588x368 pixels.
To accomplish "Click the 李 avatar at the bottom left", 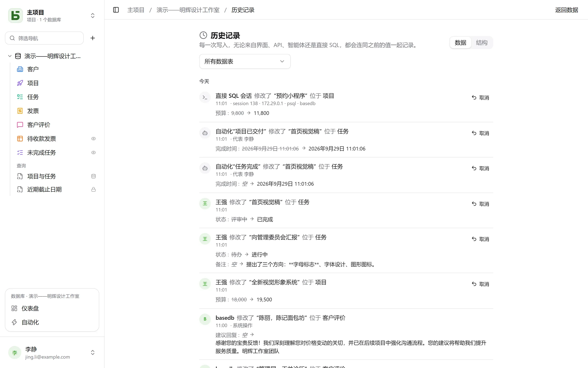I will [14, 352].
